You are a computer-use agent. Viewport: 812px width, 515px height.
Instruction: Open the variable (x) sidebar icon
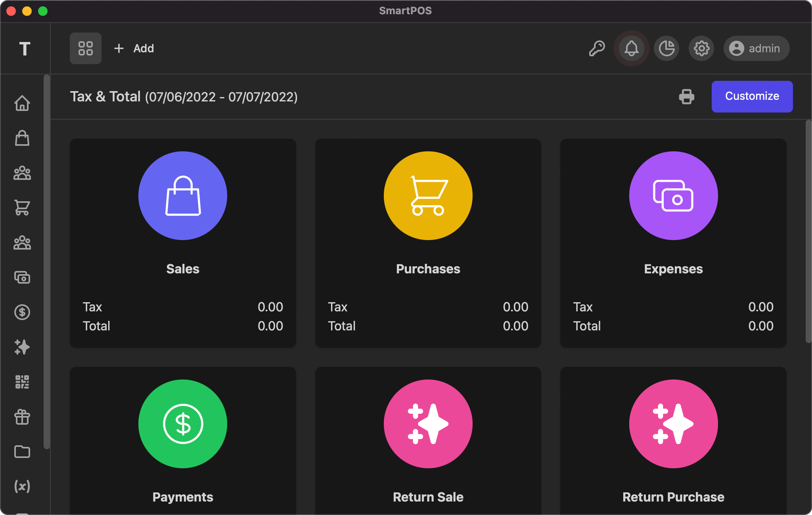[22, 486]
